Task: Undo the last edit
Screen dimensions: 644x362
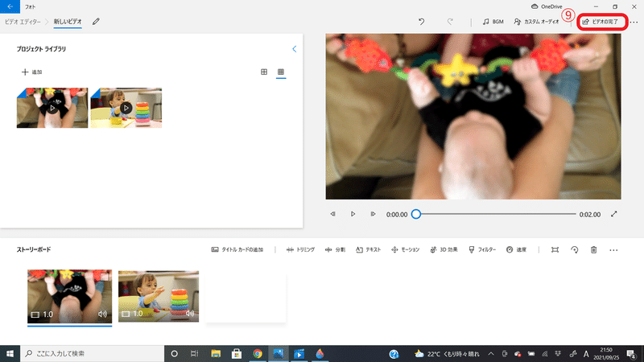Action: (x=421, y=22)
